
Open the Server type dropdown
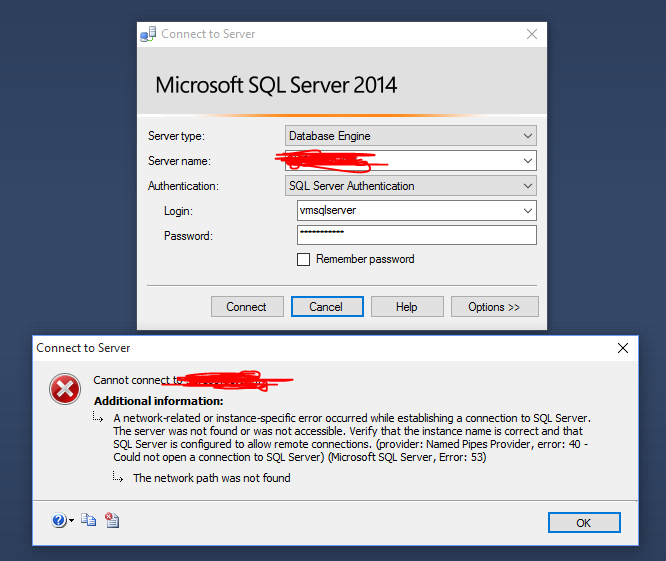pos(411,136)
